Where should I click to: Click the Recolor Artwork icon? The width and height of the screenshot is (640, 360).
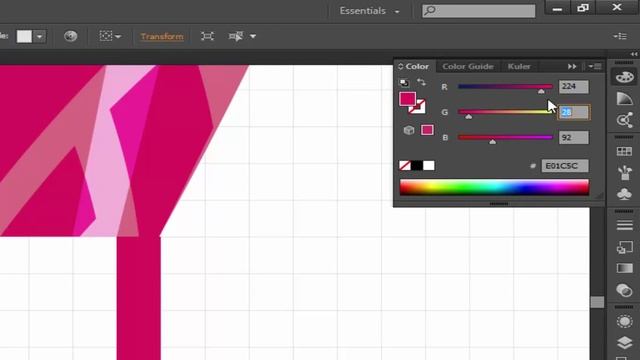71,36
